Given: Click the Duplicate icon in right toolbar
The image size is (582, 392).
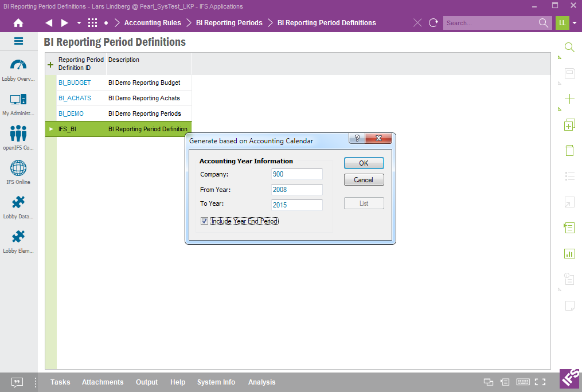Looking at the screenshot, I should click(569, 124).
